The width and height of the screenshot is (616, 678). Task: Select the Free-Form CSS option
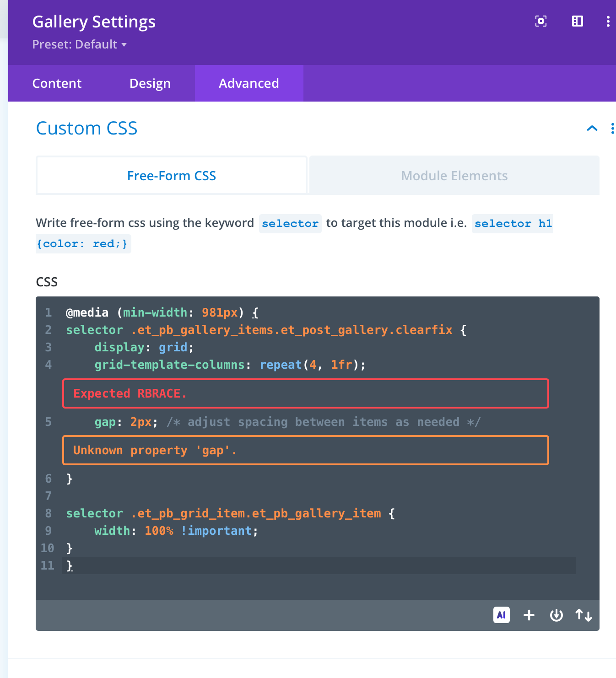pos(171,176)
